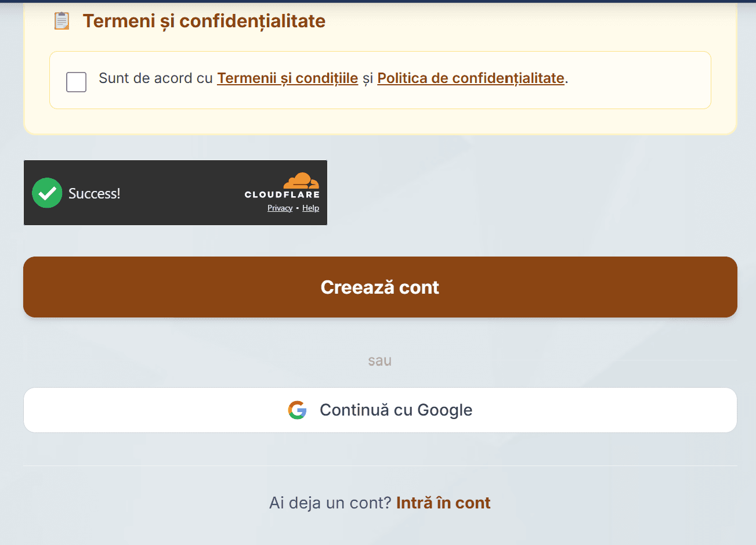
Task: Follow the Intră în cont link
Action: click(x=443, y=503)
